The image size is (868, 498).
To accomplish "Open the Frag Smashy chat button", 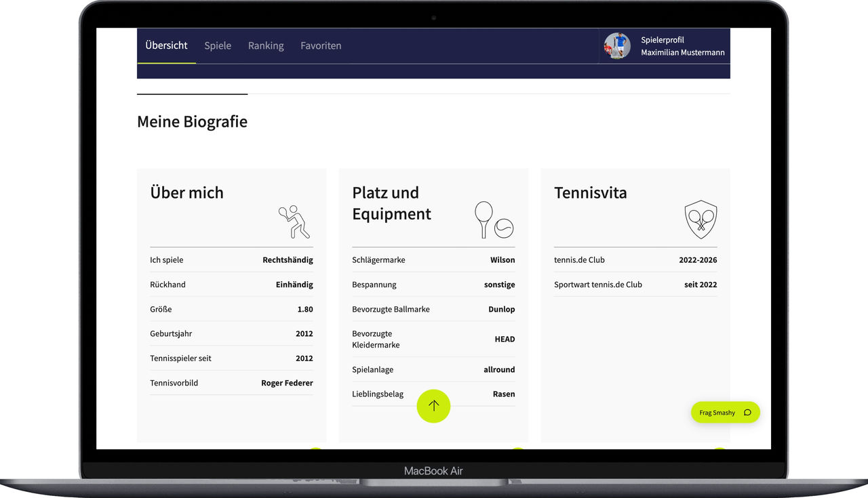I will click(725, 413).
